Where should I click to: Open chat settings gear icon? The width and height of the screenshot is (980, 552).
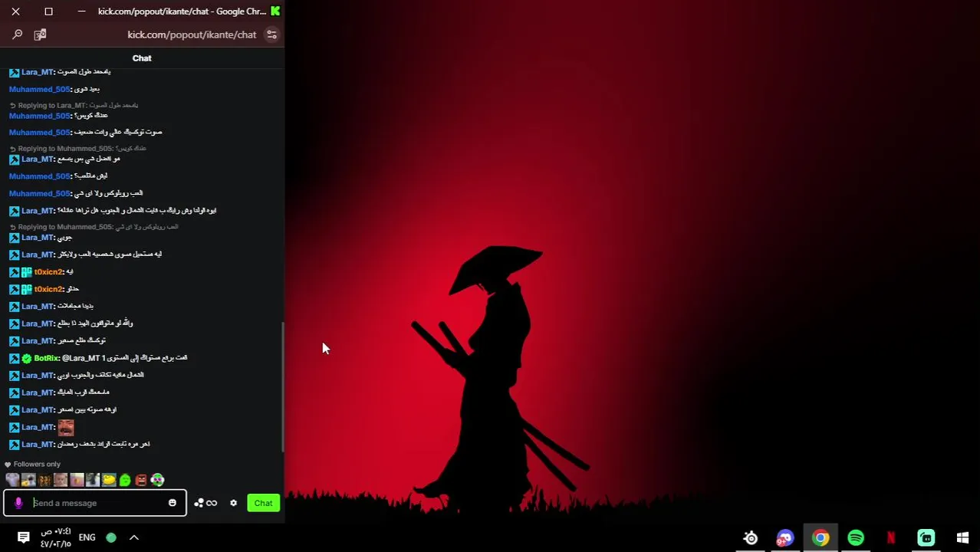tap(233, 503)
